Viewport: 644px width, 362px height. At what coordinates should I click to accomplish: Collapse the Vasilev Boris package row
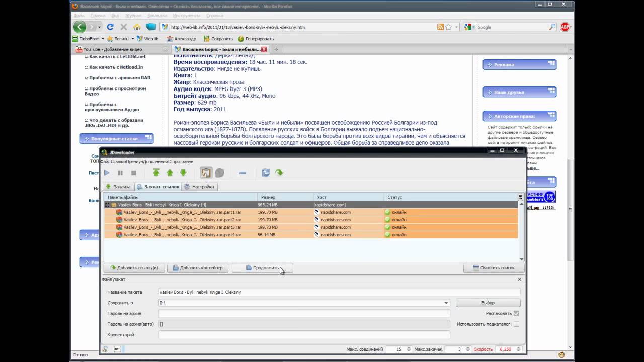click(x=107, y=205)
